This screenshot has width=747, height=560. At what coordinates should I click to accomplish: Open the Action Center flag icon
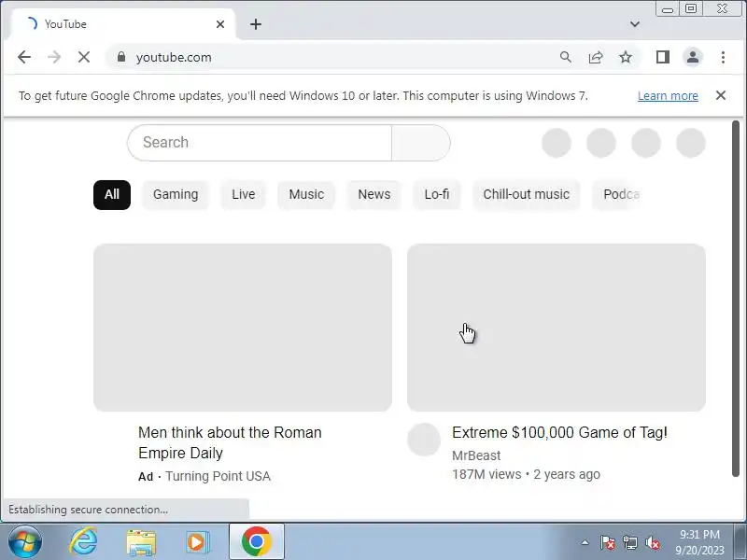[x=608, y=542]
